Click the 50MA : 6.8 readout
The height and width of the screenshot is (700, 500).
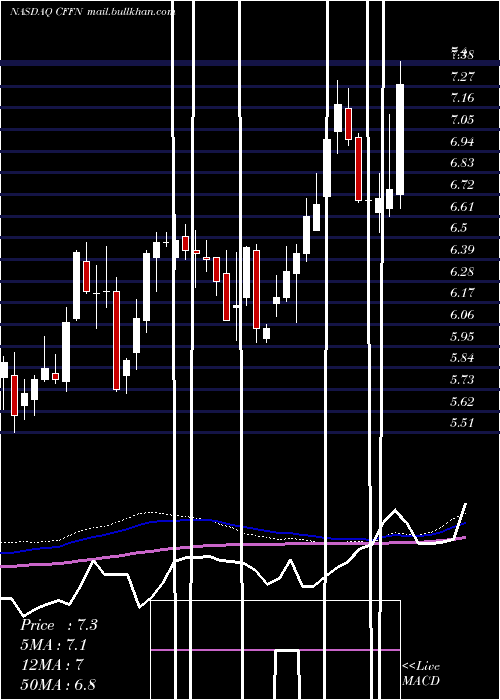pyautogui.click(x=58, y=684)
